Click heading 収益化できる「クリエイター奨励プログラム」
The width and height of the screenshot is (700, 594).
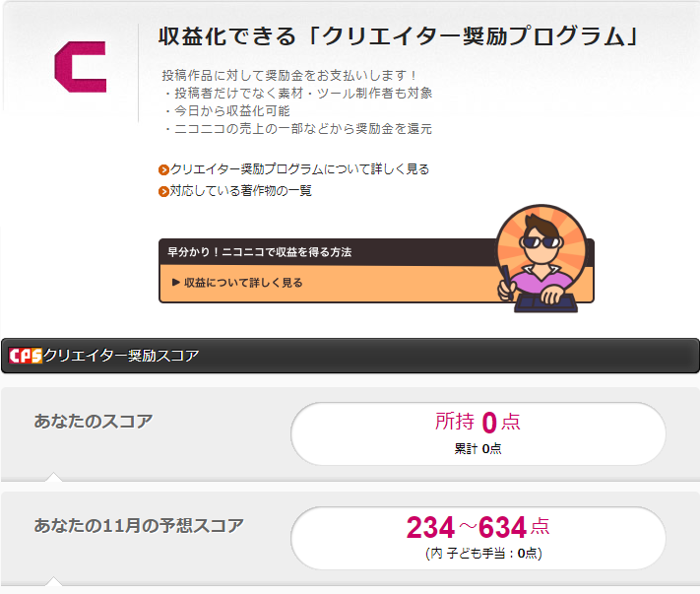[x=400, y=37]
